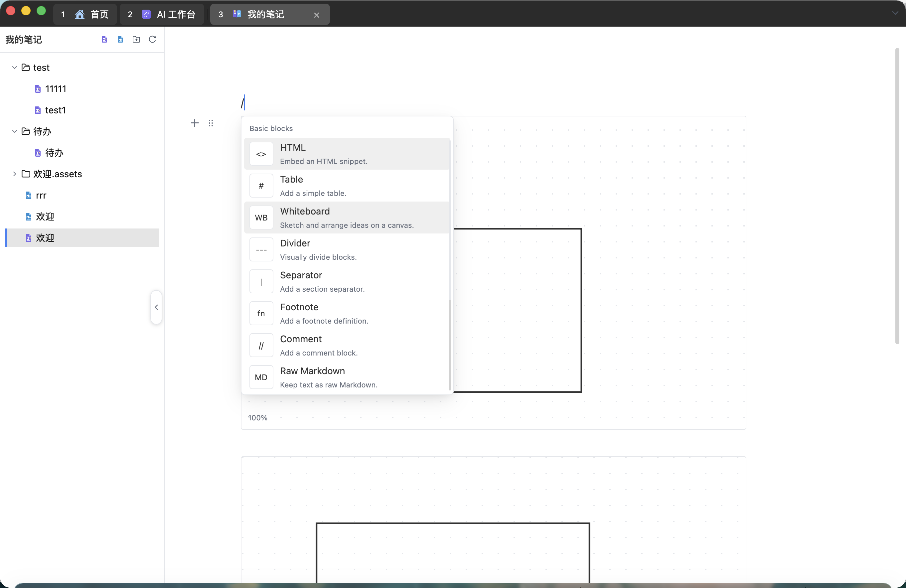Screen dimensions: 906x588
Task: Insert a Whiteboard block
Action: point(347,218)
